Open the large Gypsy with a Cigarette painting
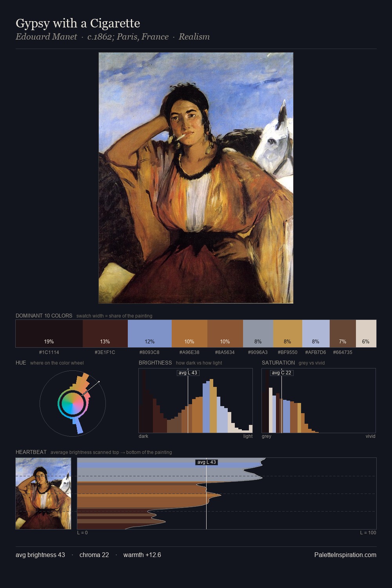Screen dimensions: 392x588 point(196,178)
